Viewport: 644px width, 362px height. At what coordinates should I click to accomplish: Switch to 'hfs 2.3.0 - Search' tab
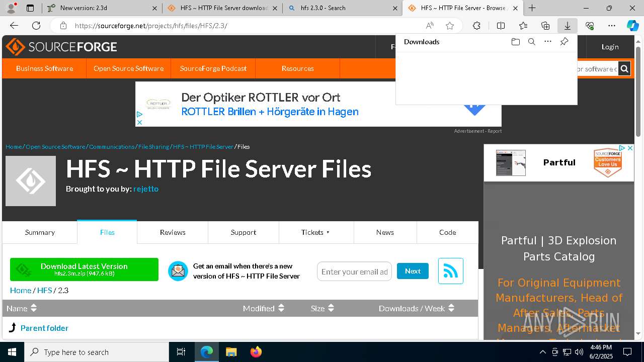(342, 8)
